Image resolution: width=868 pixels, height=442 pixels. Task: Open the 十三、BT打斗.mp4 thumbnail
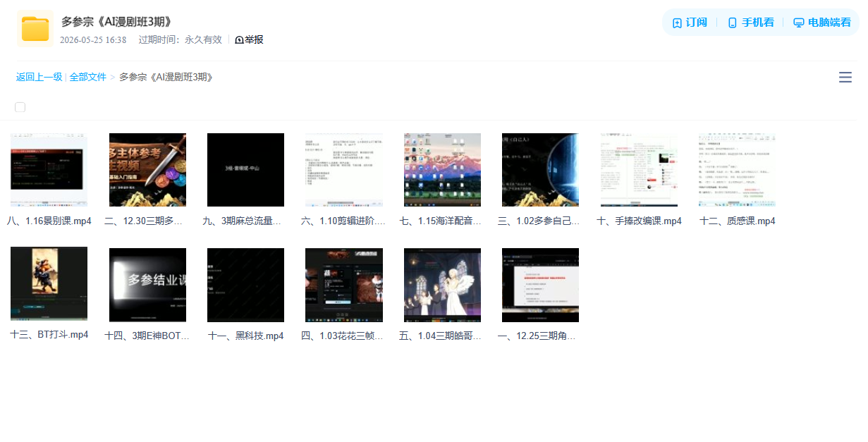coord(49,284)
